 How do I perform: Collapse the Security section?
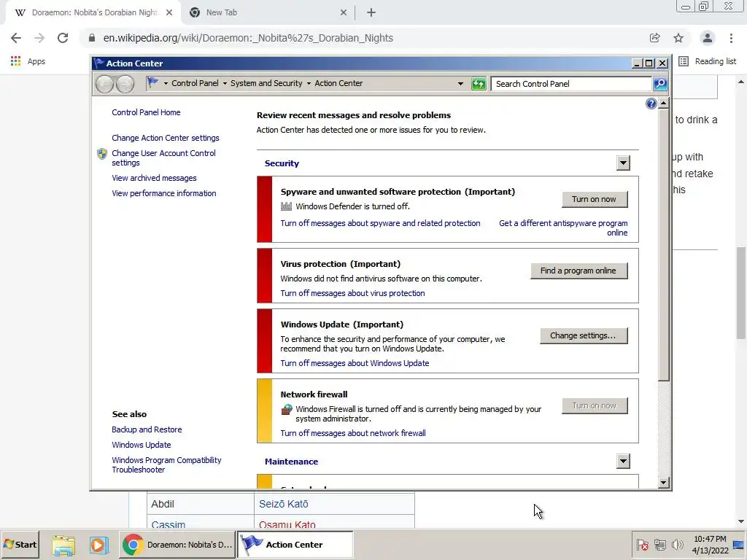pyautogui.click(x=623, y=163)
